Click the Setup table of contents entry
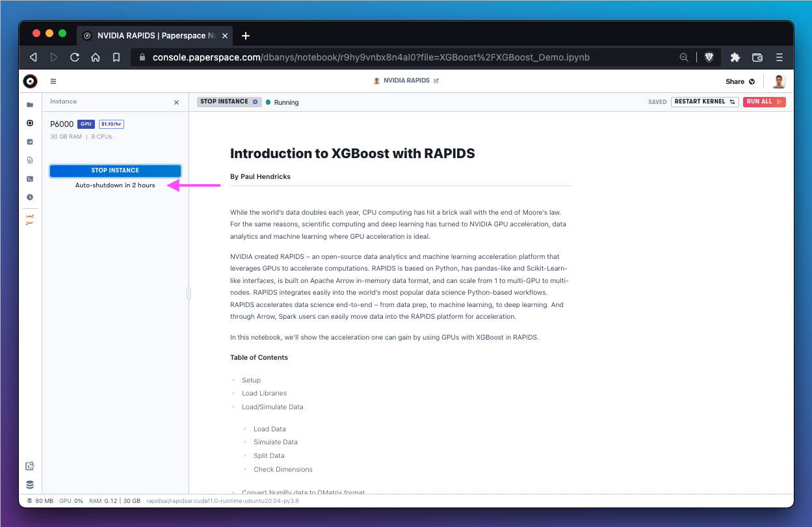The width and height of the screenshot is (812, 527). point(251,380)
